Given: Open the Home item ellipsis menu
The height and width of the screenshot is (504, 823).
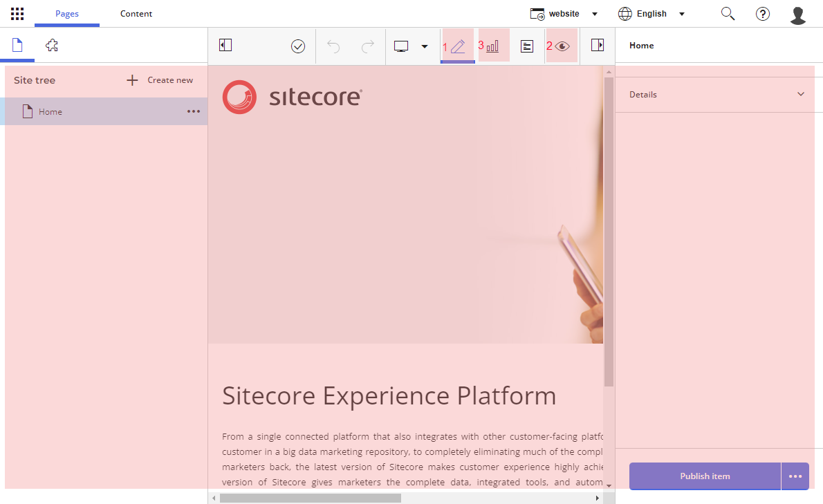Looking at the screenshot, I should 194,111.
